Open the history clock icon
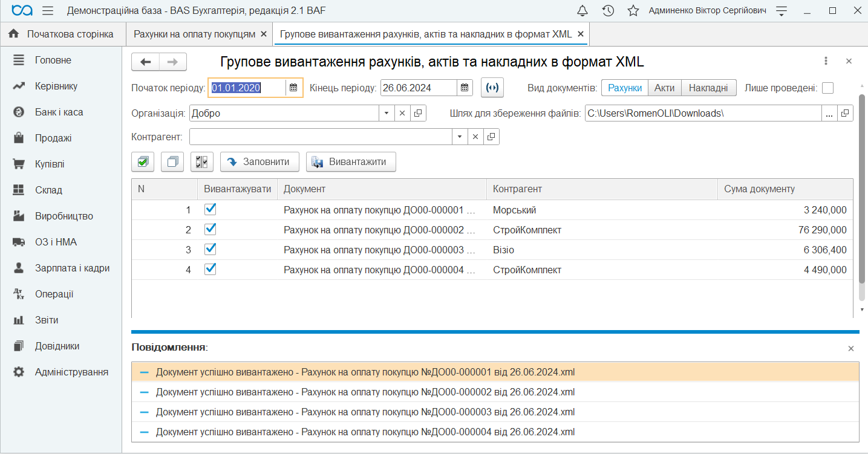Viewport: 868px width, 454px height. (609, 11)
